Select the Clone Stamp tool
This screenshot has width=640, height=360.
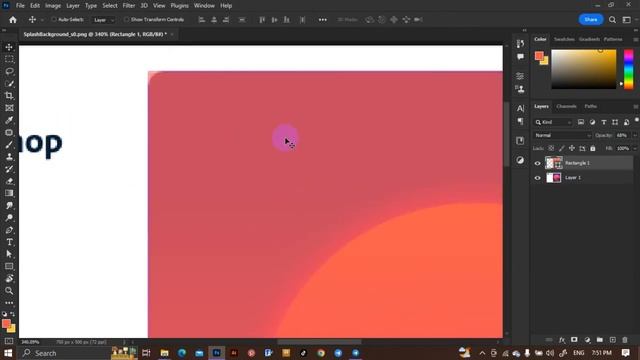[x=9, y=157]
